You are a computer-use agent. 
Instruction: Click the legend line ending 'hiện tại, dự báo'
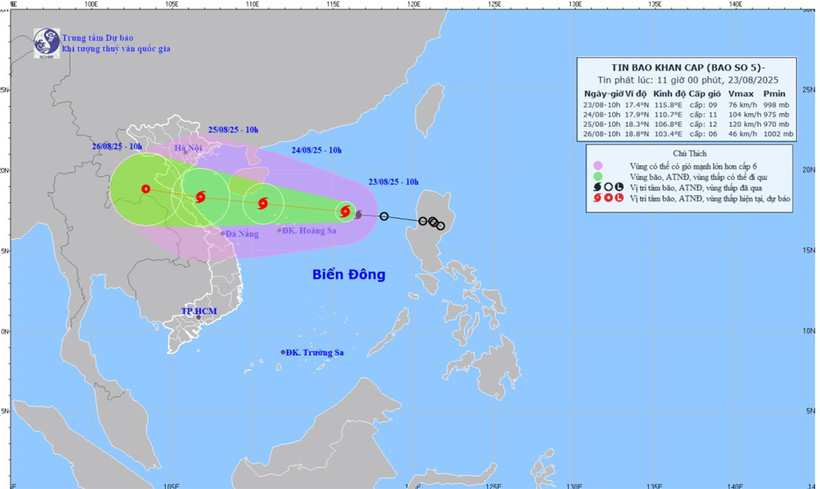710,199
